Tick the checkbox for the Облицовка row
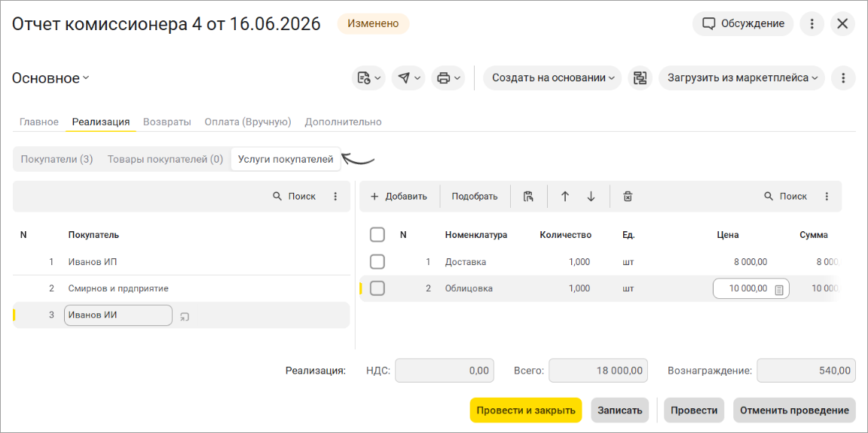The width and height of the screenshot is (868, 433). pos(377,288)
